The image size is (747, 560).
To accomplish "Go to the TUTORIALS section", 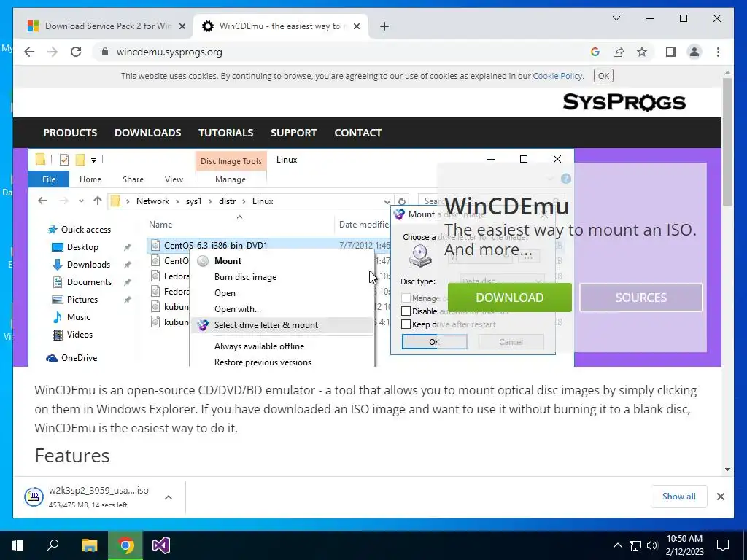I will 226,133.
